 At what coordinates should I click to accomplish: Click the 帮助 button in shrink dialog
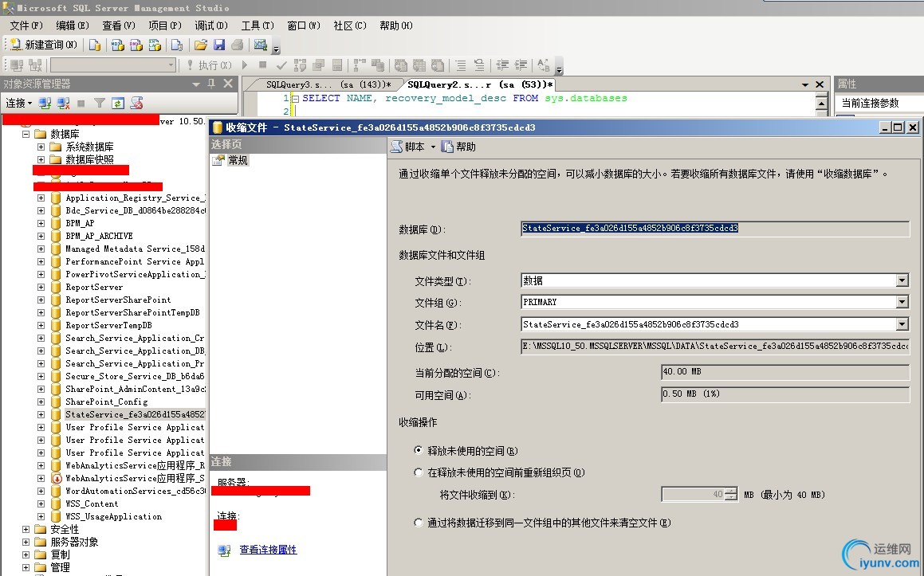[x=459, y=147]
